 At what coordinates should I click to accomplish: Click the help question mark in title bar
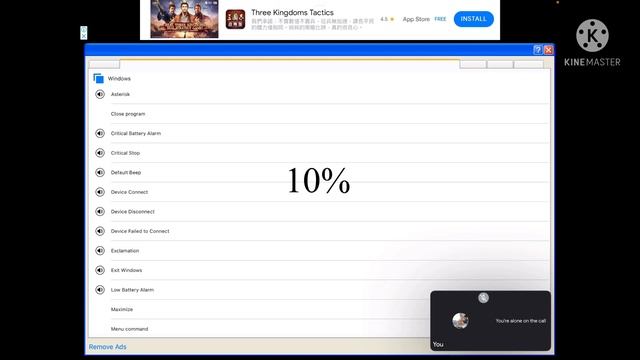pyautogui.click(x=538, y=50)
